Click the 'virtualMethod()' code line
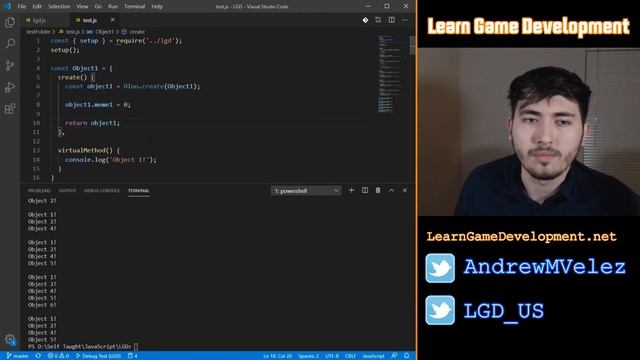The image size is (640, 360). (x=89, y=150)
